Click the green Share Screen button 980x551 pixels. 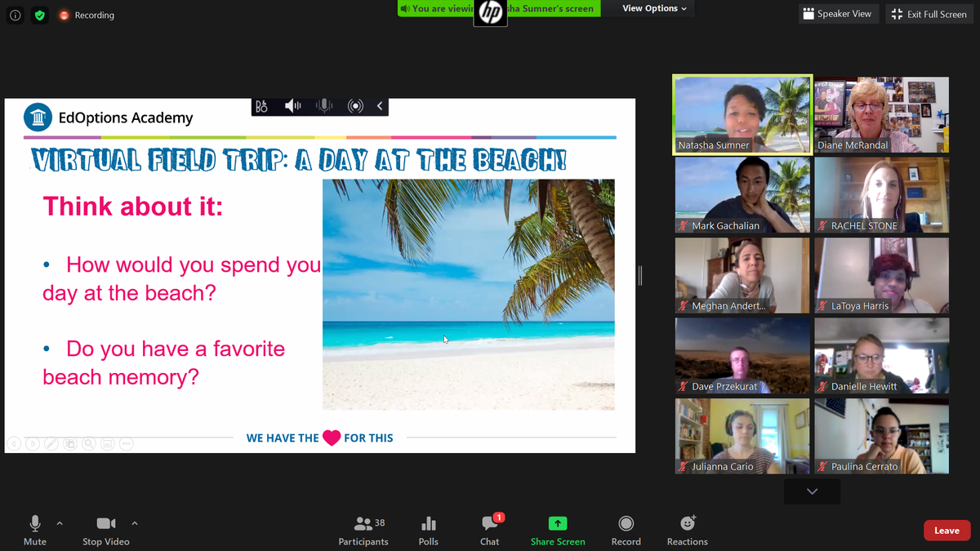pos(558,531)
